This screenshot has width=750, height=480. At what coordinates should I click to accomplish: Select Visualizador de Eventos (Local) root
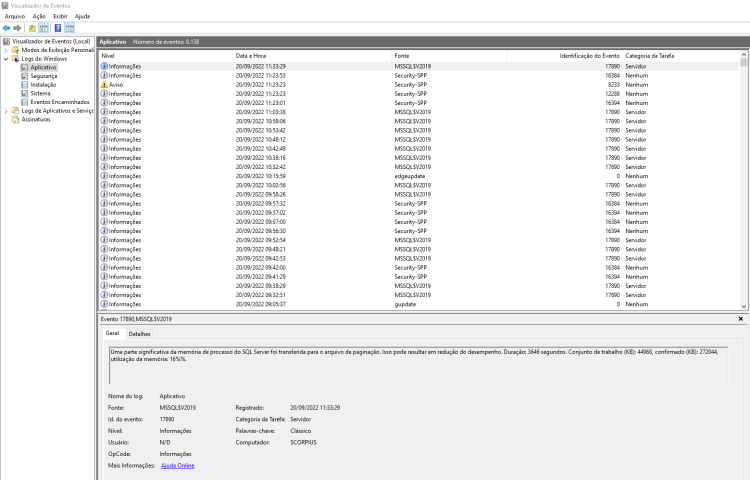(x=51, y=42)
